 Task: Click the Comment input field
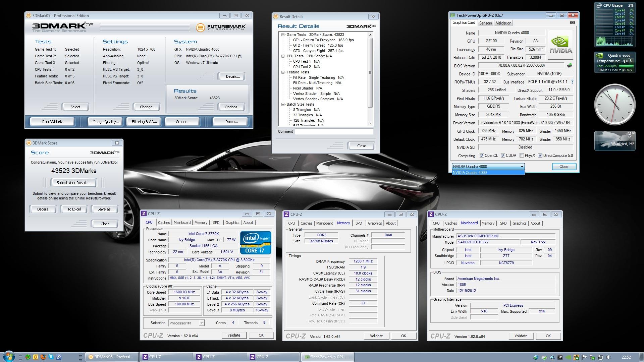point(334,132)
